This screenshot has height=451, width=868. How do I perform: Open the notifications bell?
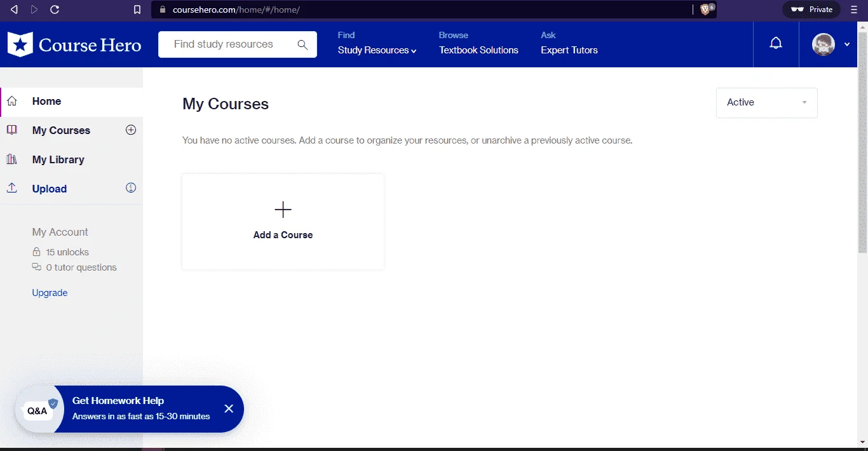tap(776, 43)
